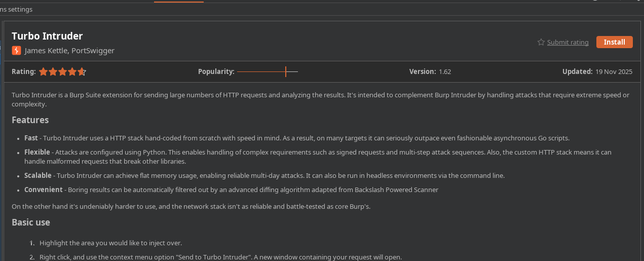The image size is (644, 261).
Task: Open the Submit rating link
Action: [x=567, y=43]
